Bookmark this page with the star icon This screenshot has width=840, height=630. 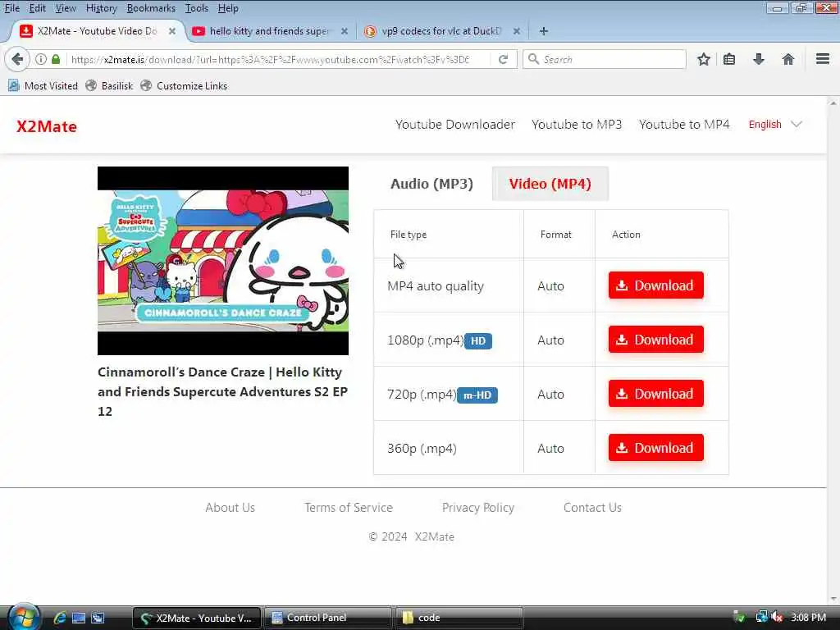[x=703, y=59]
